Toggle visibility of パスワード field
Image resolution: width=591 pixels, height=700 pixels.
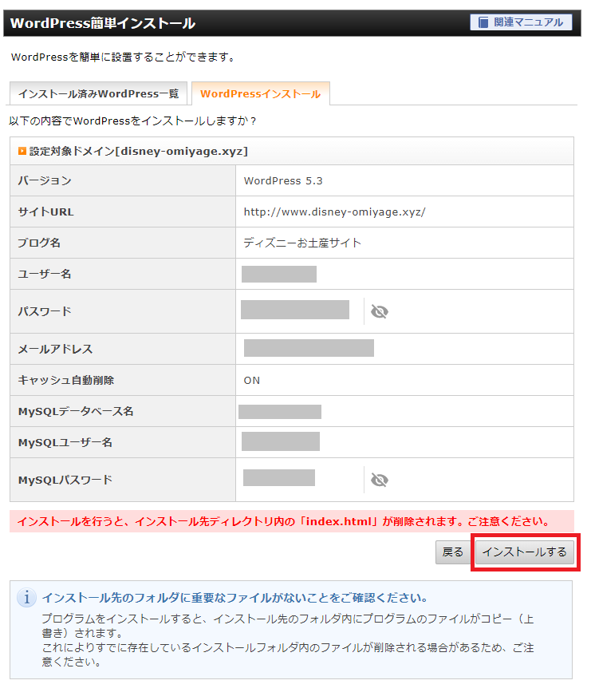pos(379,311)
